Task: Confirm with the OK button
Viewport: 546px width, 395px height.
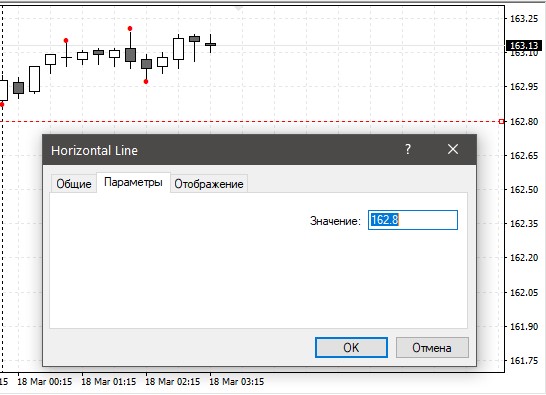Action: (x=351, y=347)
